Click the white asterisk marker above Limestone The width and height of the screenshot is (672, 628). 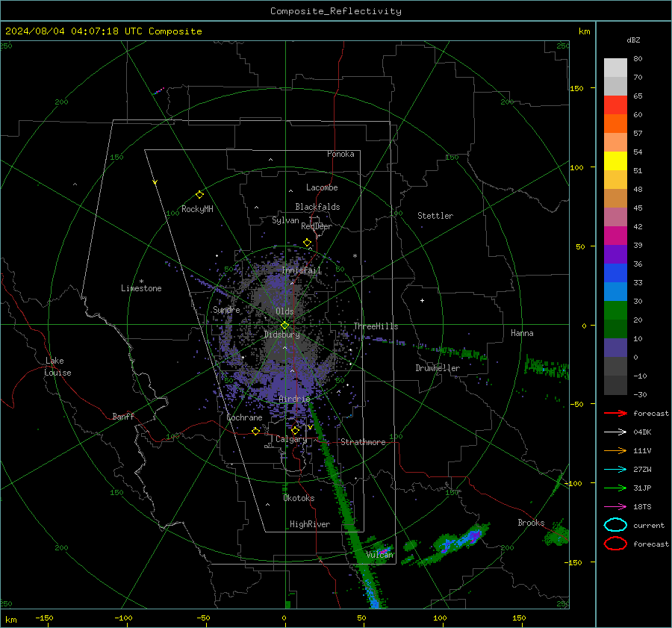click(x=141, y=282)
